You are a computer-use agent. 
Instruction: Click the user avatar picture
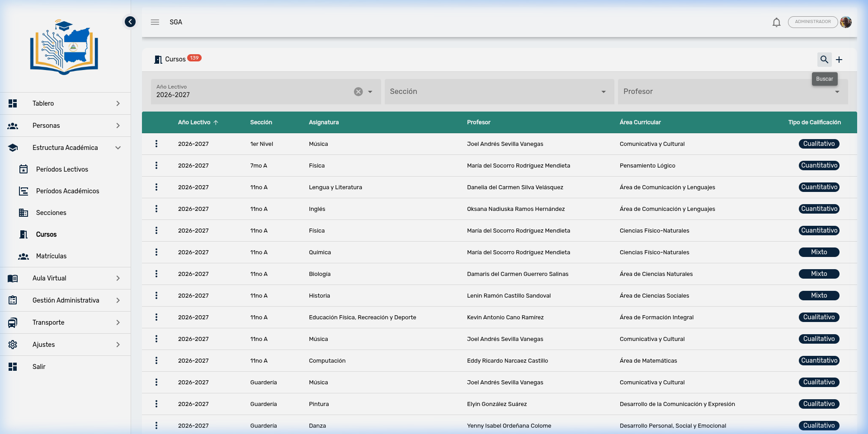point(846,22)
